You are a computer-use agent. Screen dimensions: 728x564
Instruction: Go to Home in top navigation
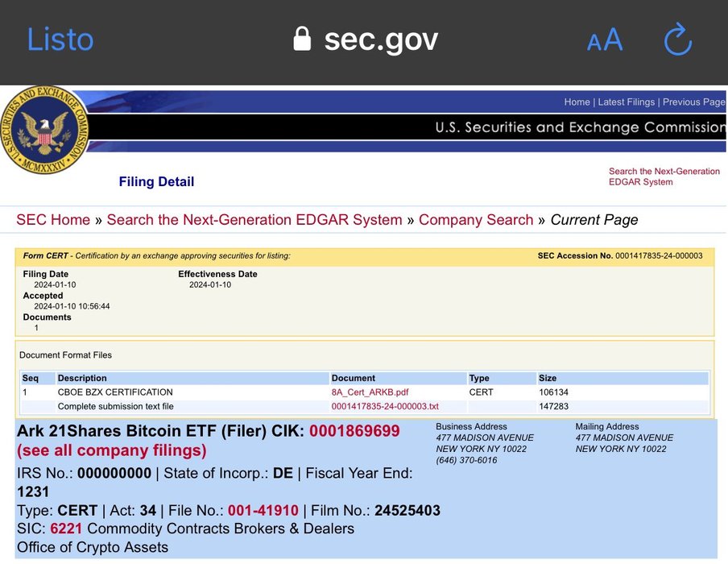click(x=577, y=102)
